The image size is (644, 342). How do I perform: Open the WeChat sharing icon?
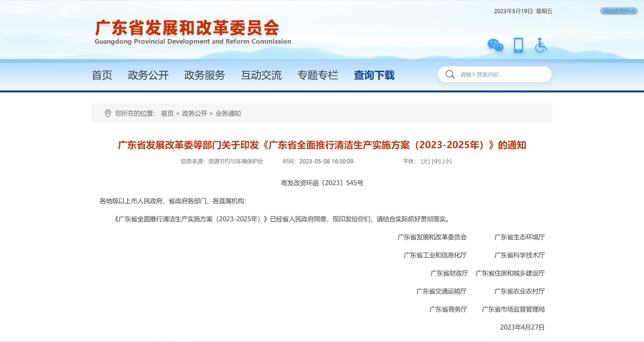coord(495,45)
